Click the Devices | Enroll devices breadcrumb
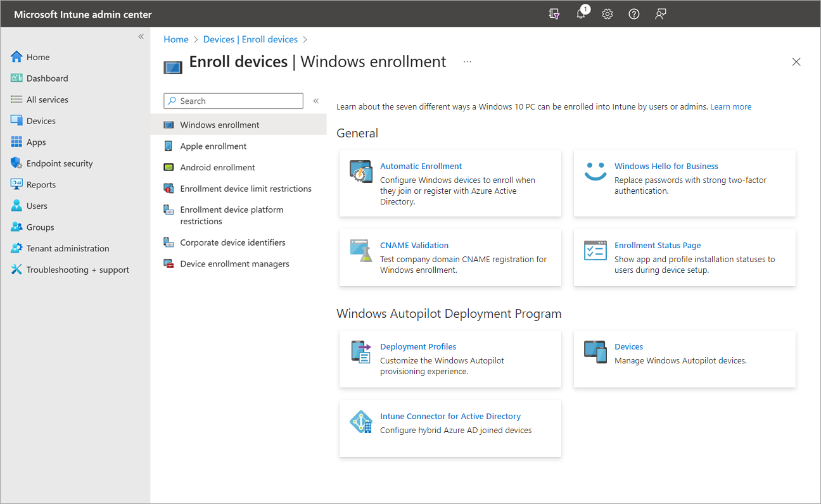Image resolution: width=821 pixels, height=504 pixels. (x=250, y=39)
